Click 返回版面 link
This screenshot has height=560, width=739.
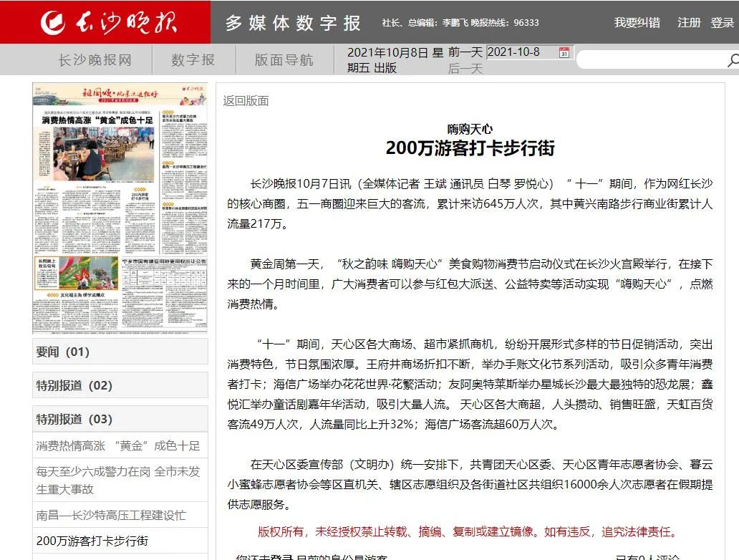click(x=246, y=101)
